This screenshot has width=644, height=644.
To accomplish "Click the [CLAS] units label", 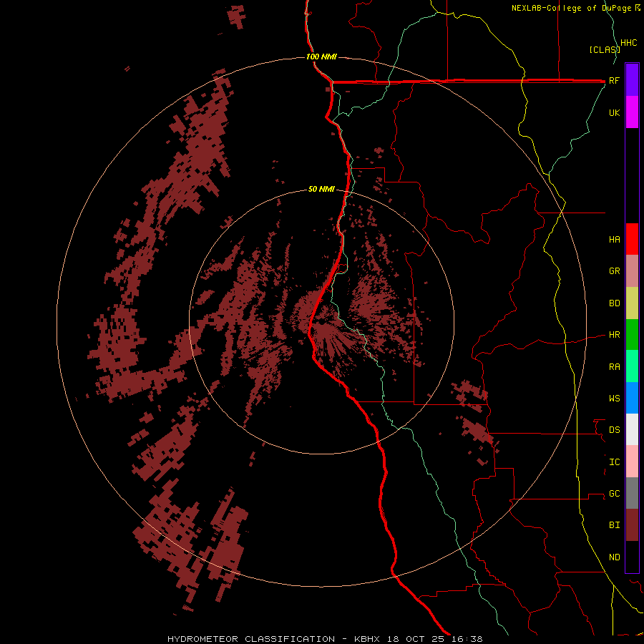I will tap(605, 49).
